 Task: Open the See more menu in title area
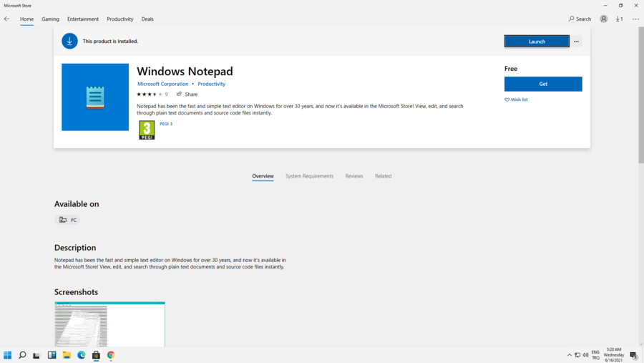click(636, 19)
